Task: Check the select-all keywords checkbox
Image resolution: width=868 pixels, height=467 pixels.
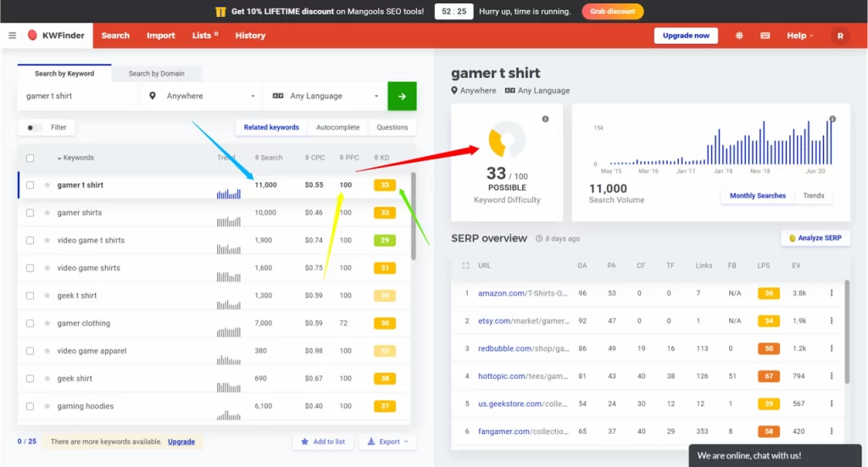Action: [x=30, y=158]
